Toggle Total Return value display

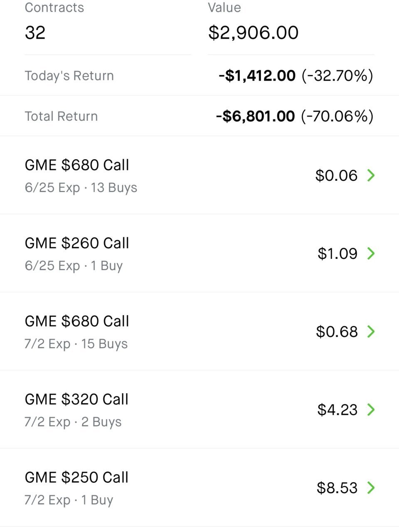295,116
